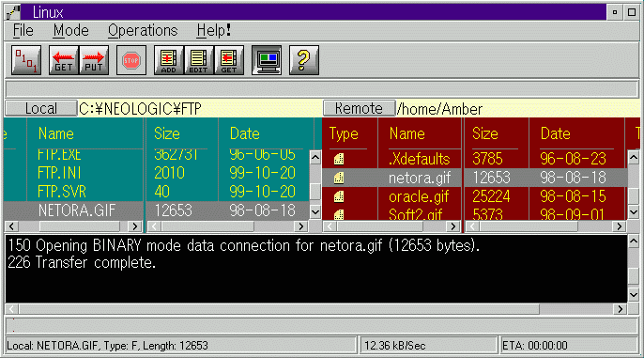Sort local list by Date column header
644x358 pixels.
click(245, 133)
